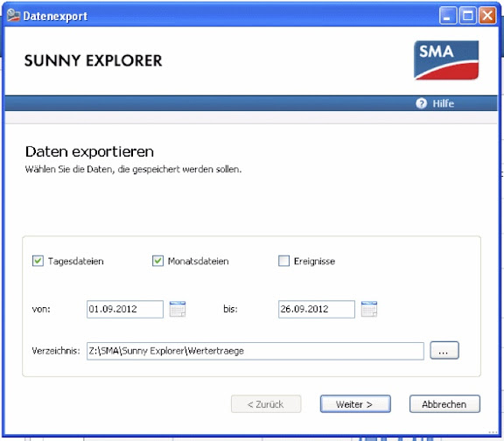The height and width of the screenshot is (441, 504).
Task: Click the Weiter > button
Action: [355, 404]
